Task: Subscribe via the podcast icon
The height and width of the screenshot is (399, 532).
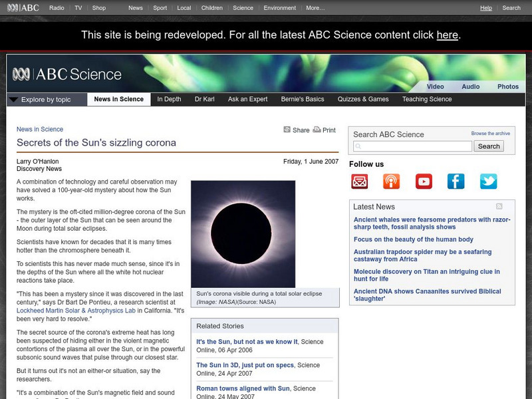Action: click(x=391, y=181)
